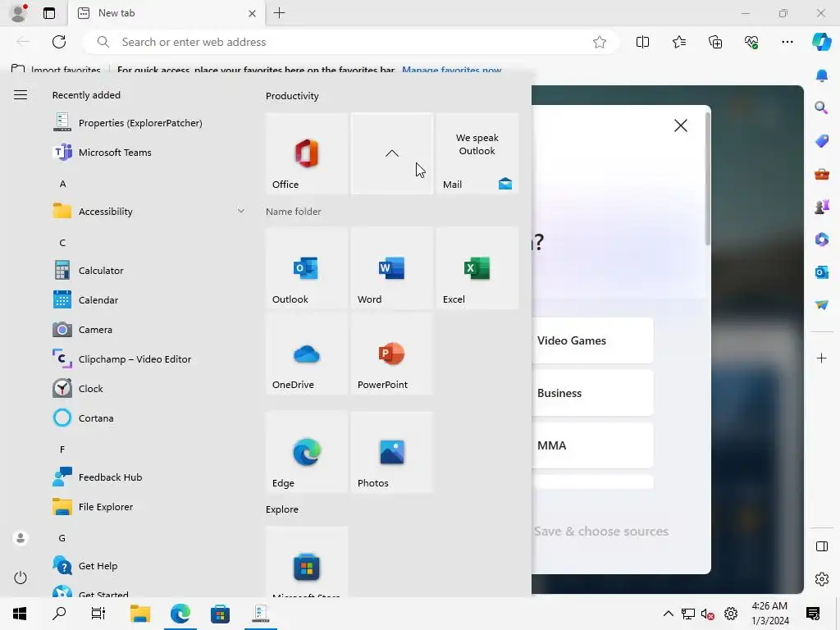
Task: Click the Windows Start button
Action: tap(20, 614)
